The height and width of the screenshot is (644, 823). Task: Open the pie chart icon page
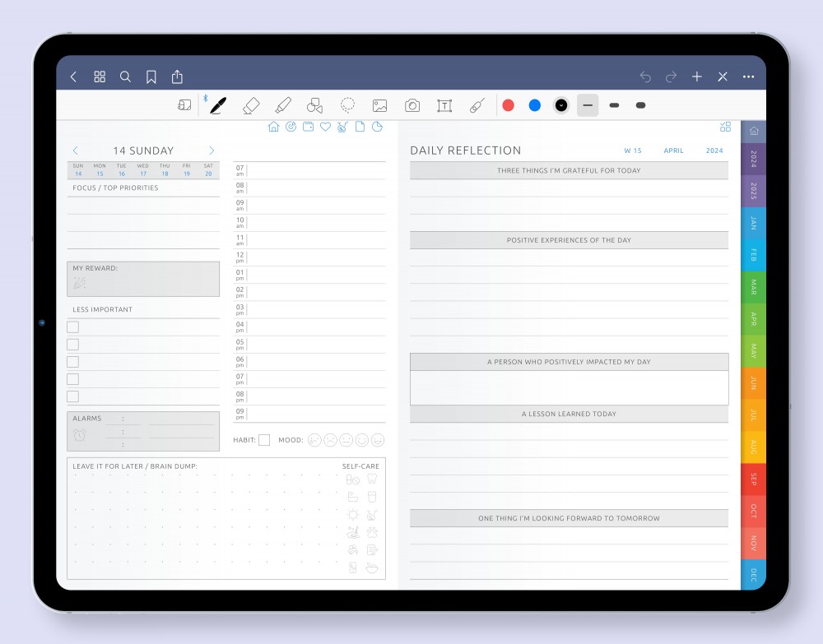click(x=378, y=127)
